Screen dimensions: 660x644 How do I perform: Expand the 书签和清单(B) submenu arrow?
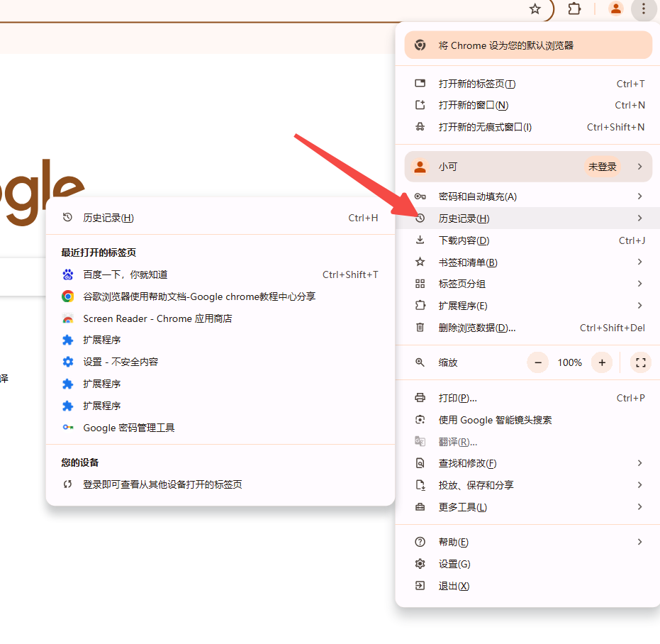tap(639, 262)
